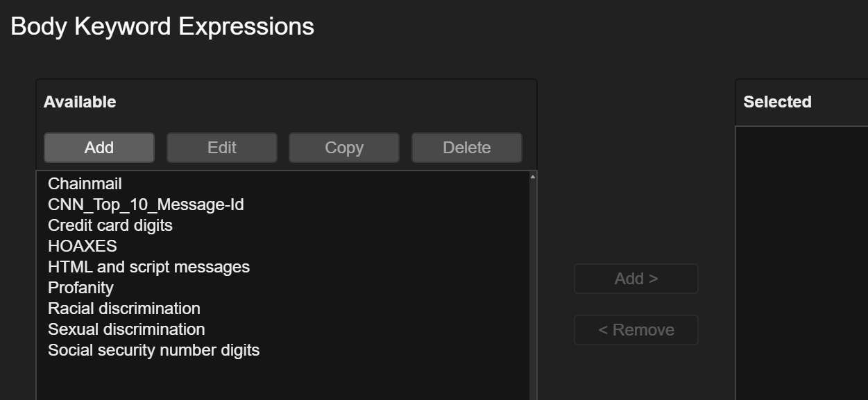The image size is (868, 400).
Task: Click the Add button above the Available list
Action: [99, 148]
